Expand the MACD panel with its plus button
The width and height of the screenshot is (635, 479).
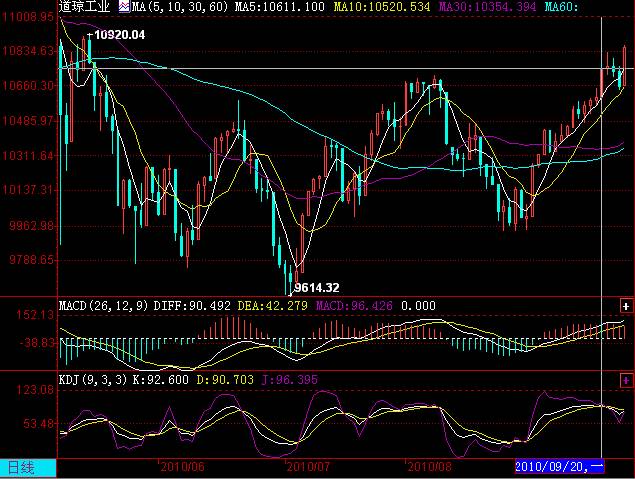[626, 306]
